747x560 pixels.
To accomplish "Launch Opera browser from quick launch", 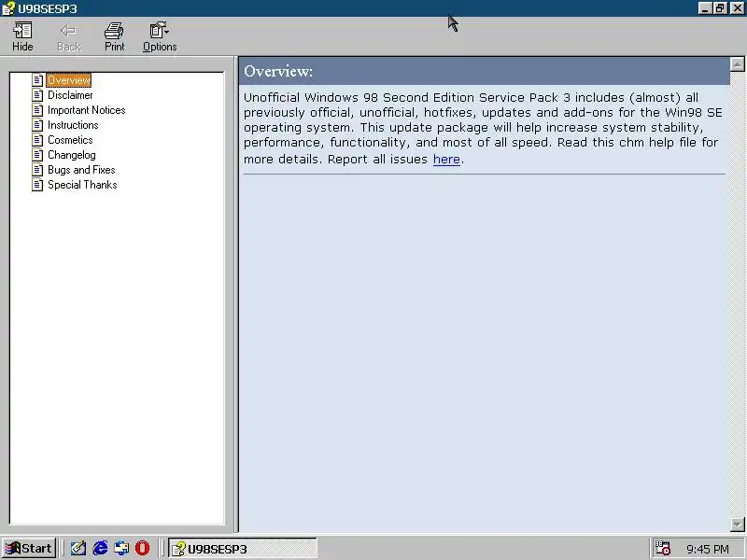I will point(143,548).
